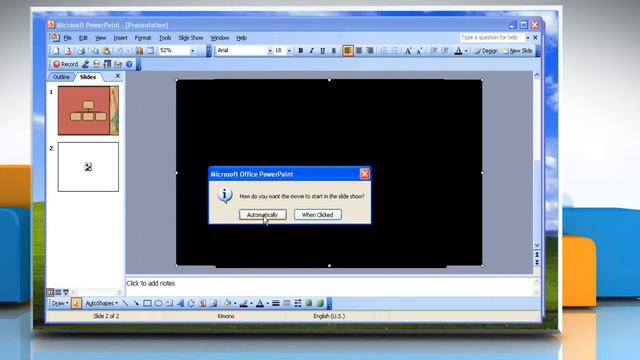Viewport: 640px width, 360px height.
Task: Open the Insert menu
Action: (120, 38)
